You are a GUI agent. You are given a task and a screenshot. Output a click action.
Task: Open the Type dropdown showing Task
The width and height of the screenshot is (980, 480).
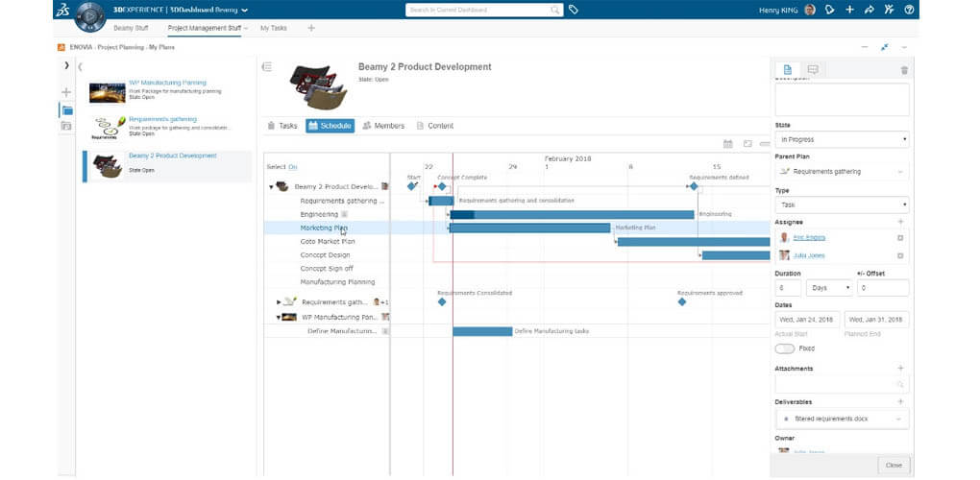point(842,204)
